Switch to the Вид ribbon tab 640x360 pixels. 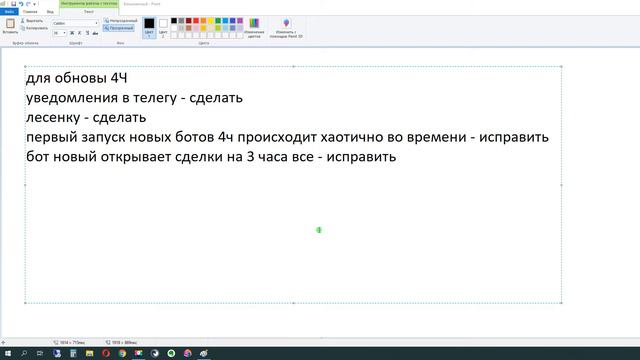[x=50, y=12]
